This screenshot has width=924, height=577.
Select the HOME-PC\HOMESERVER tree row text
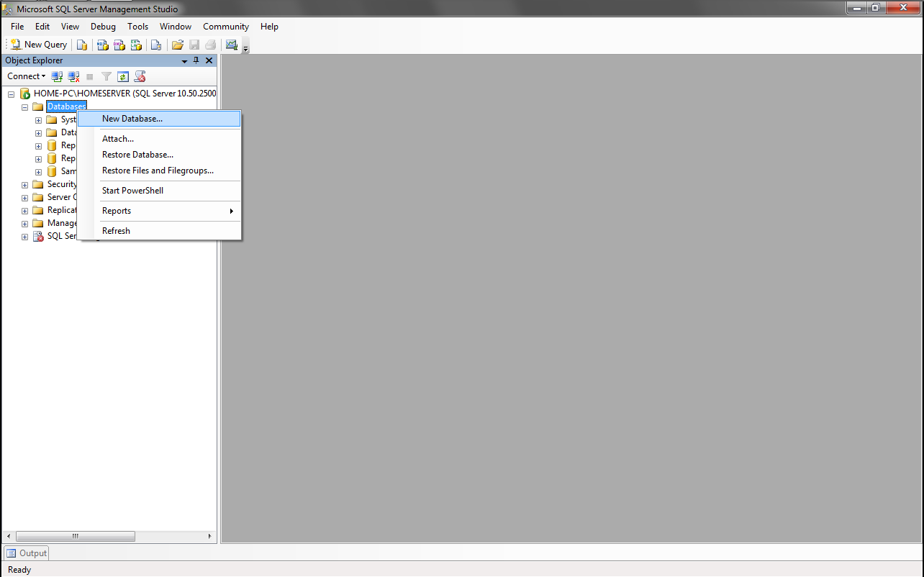pos(124,94)
